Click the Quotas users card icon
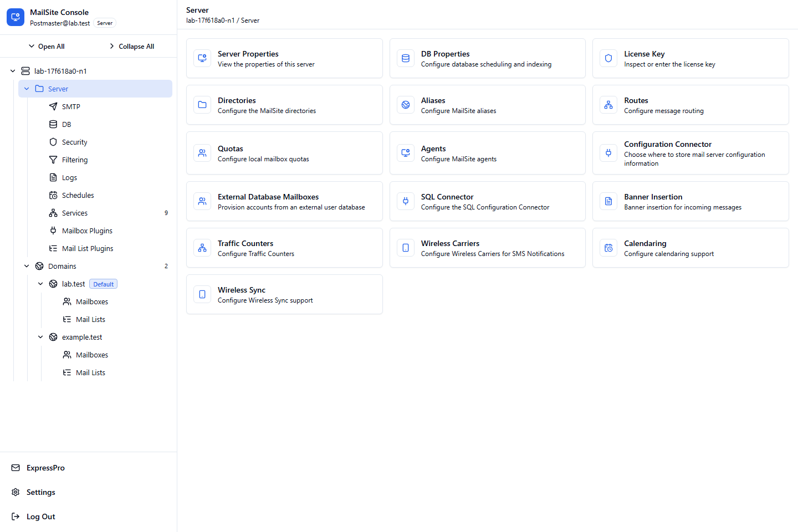The image size is (798, 532). (x=202, y=153)
